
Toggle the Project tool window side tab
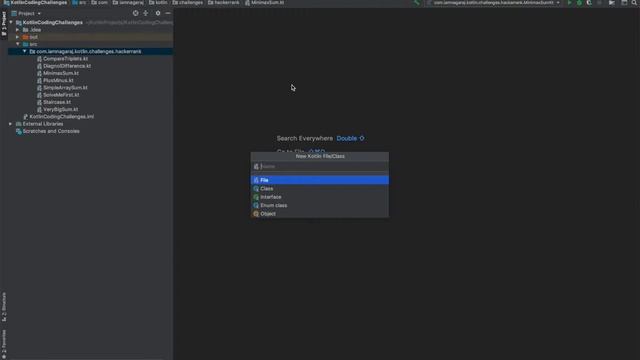[x=4, y=24]
